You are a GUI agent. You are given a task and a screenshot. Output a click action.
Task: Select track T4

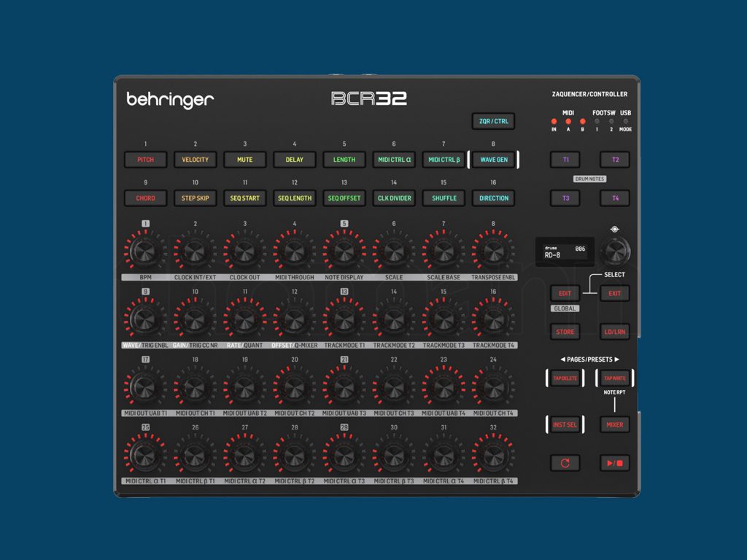tap(615, 198)
